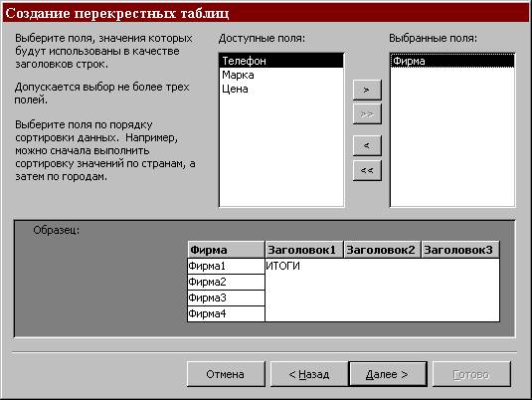
Task: Click Заголовок2 header in sample table
Action: pos(383,250)
